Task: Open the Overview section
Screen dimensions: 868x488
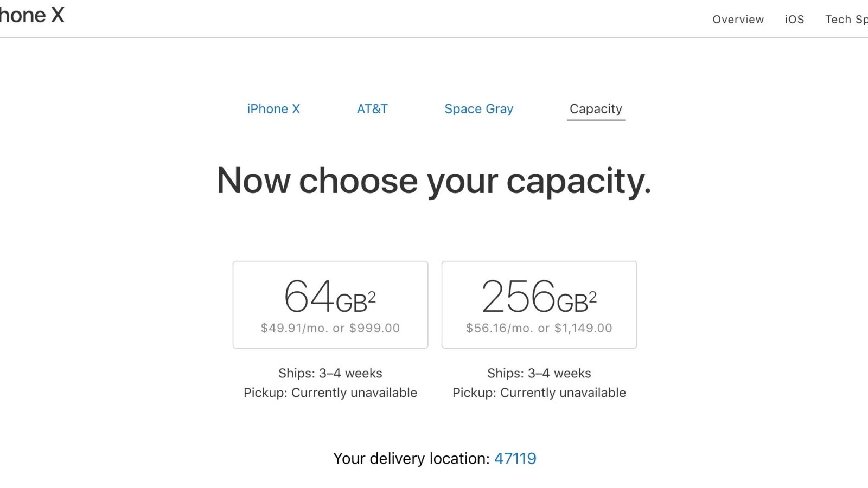Action: pyautogui.click(x=738, y=20)
